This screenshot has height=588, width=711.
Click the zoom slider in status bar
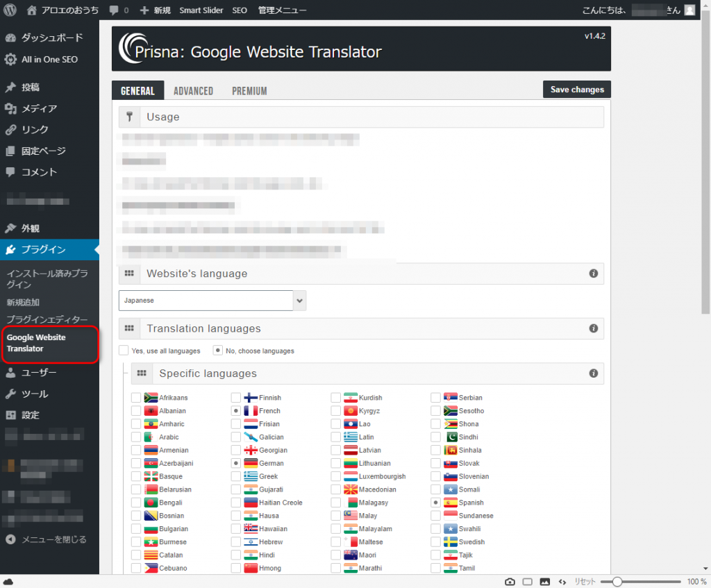pos(616,581)
